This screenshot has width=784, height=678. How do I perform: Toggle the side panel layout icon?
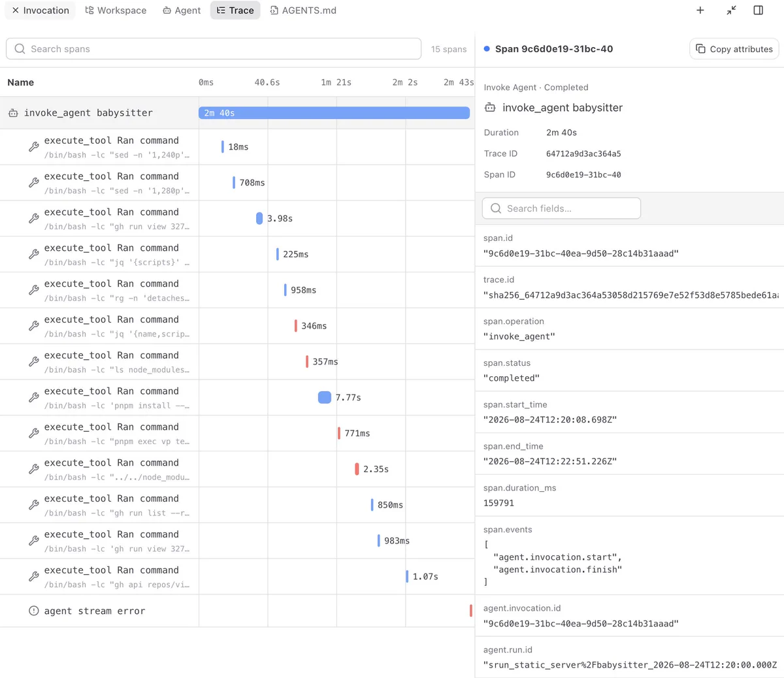[759, 10]
